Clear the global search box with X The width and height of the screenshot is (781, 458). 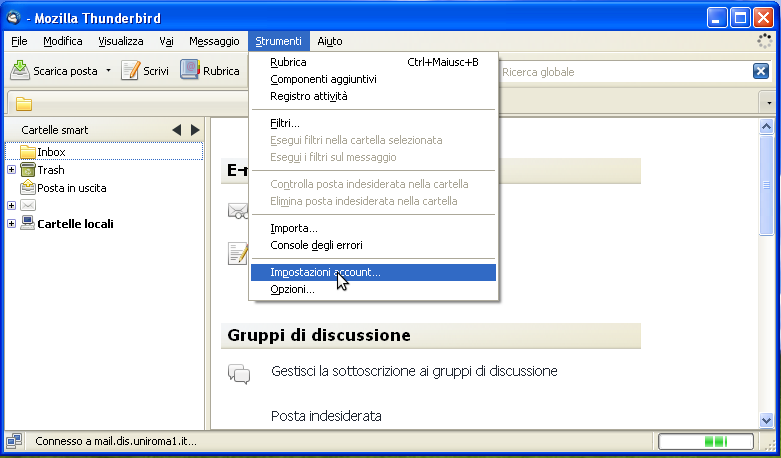(x=761, y=71)
